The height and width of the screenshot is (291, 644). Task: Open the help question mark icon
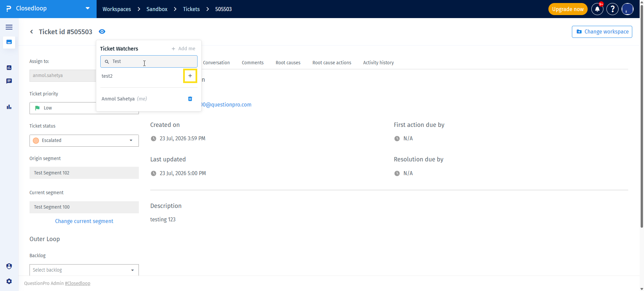612,9
